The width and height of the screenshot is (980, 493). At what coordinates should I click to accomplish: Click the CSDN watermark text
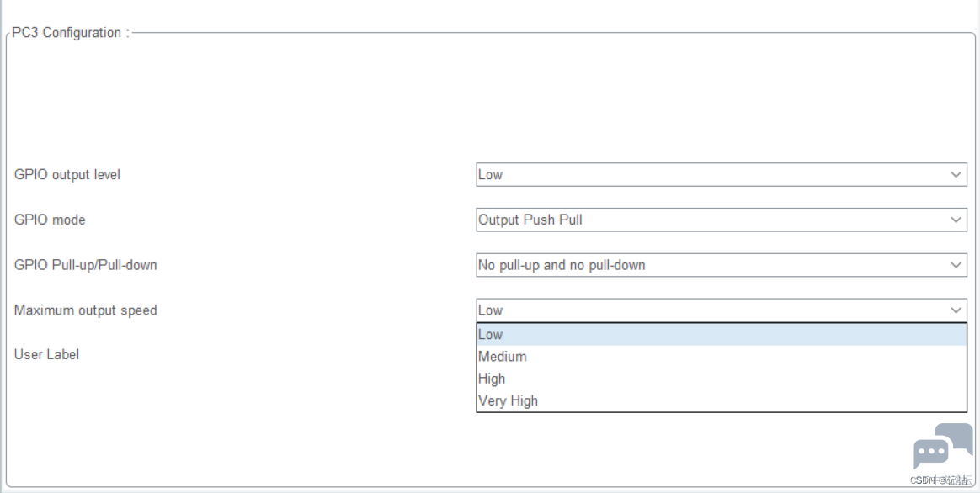pos(940,480)
